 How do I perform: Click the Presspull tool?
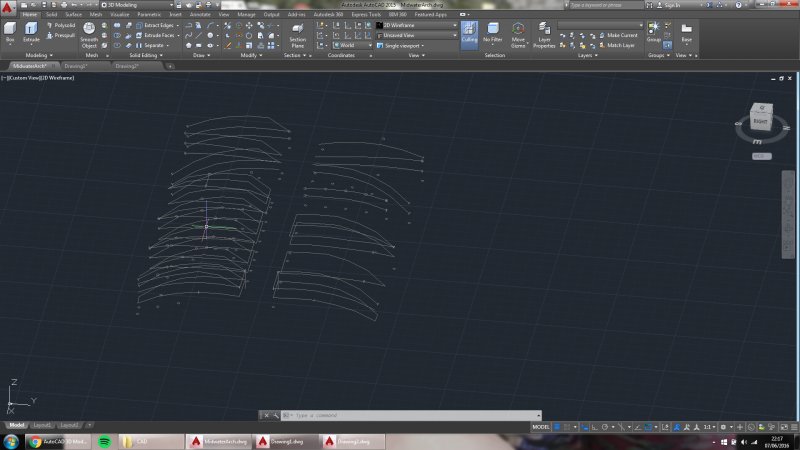pyautogui.click(x=61, y=35)
